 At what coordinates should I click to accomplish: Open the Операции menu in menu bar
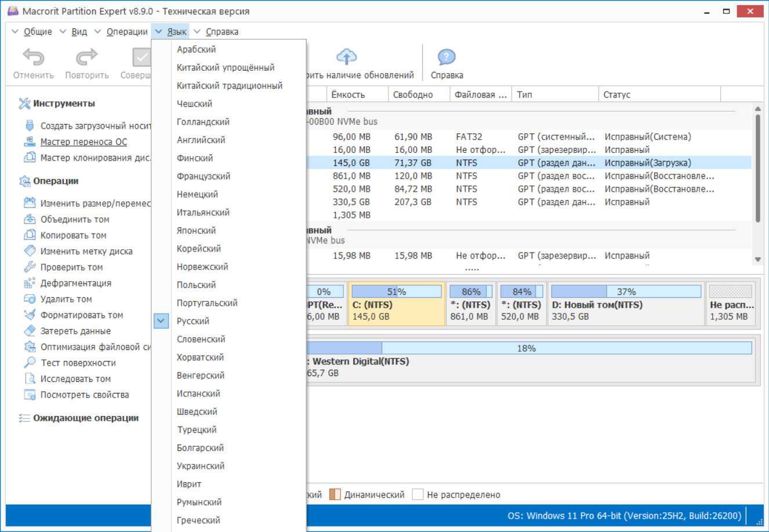pyautogui.click(x=126, y=32)
